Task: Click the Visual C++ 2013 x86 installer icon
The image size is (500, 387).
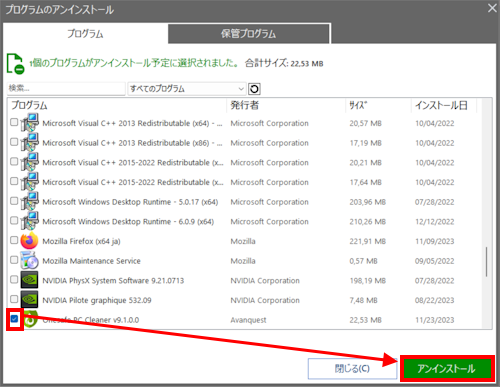Action: [x=30, y=142]
